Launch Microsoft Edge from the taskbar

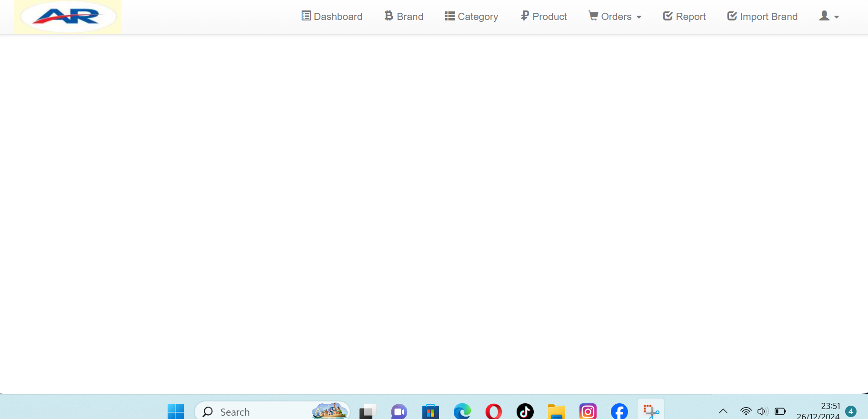(x=462, y=411)
